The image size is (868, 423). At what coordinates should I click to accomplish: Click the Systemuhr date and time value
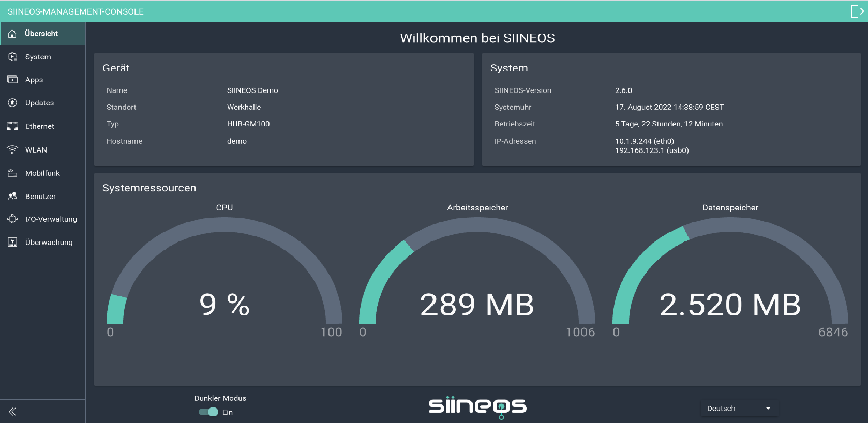click(669, 107)
